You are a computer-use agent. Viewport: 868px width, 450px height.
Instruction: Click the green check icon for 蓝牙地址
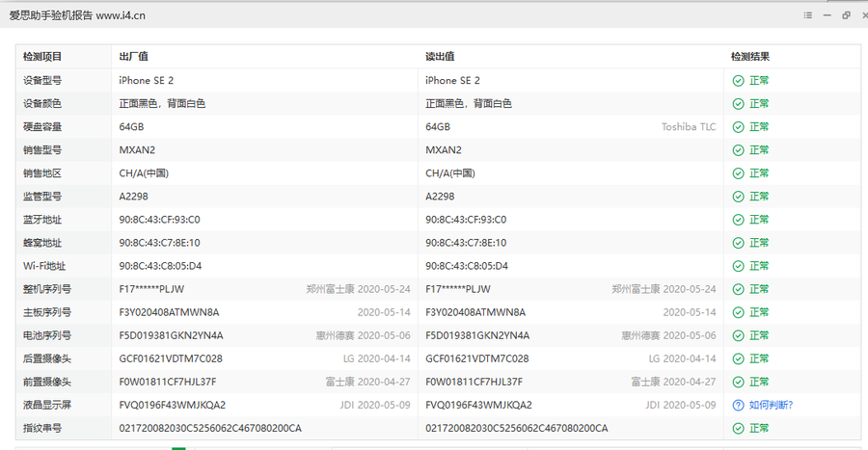[738, 220]
